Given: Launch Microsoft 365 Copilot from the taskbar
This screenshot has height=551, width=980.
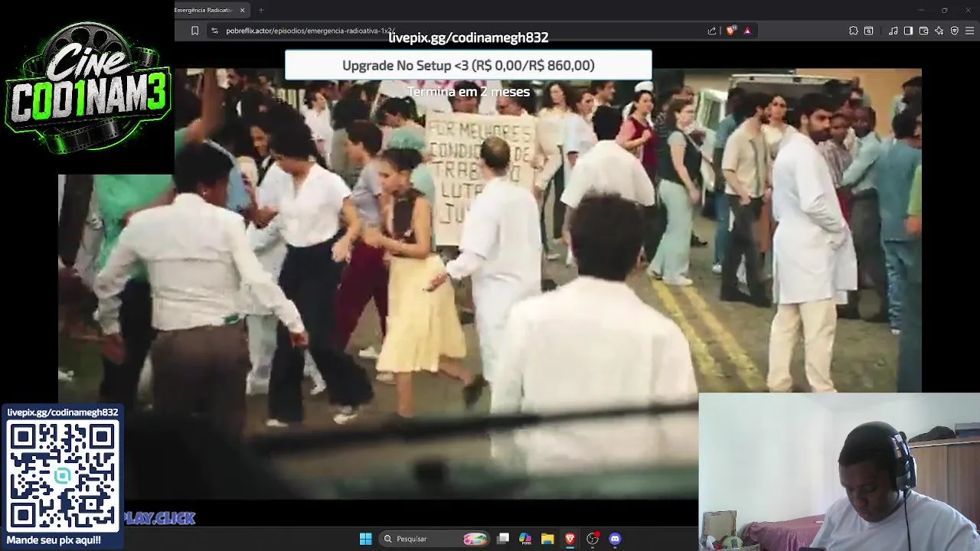Looking at the screenshot, I should coord(525,539).
